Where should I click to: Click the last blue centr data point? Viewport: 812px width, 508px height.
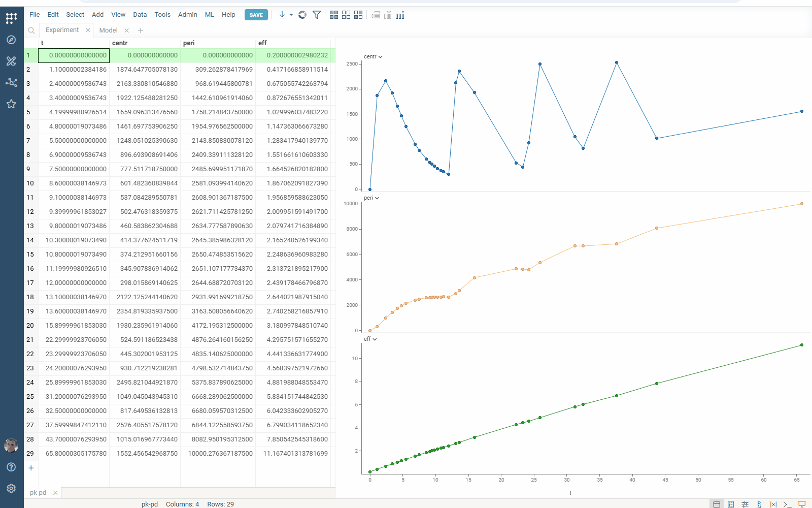802,111
